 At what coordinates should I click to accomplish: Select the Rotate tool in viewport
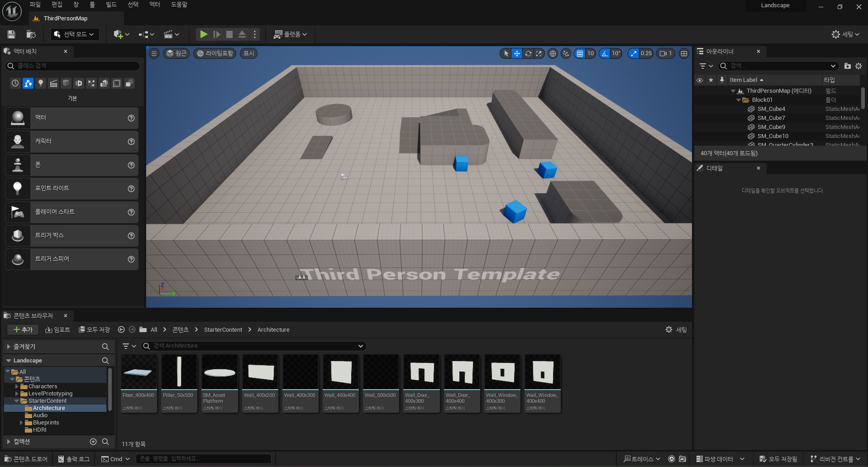tap(528, 53)
